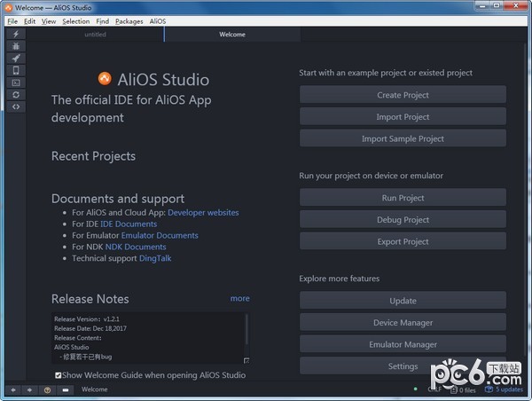
Task: Open the Selection menu
Action: pos(76,21)
